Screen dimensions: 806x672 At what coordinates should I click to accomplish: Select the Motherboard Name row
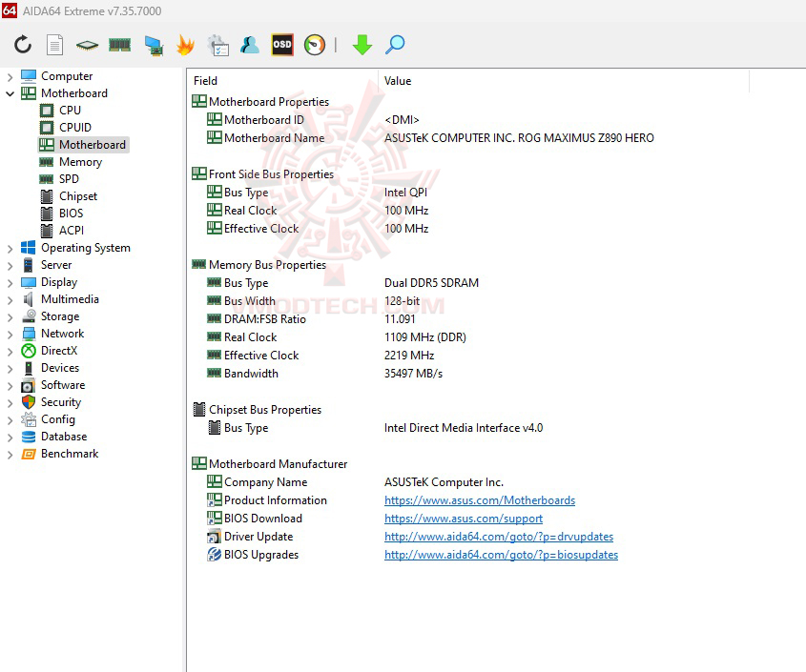click(430, 137)
